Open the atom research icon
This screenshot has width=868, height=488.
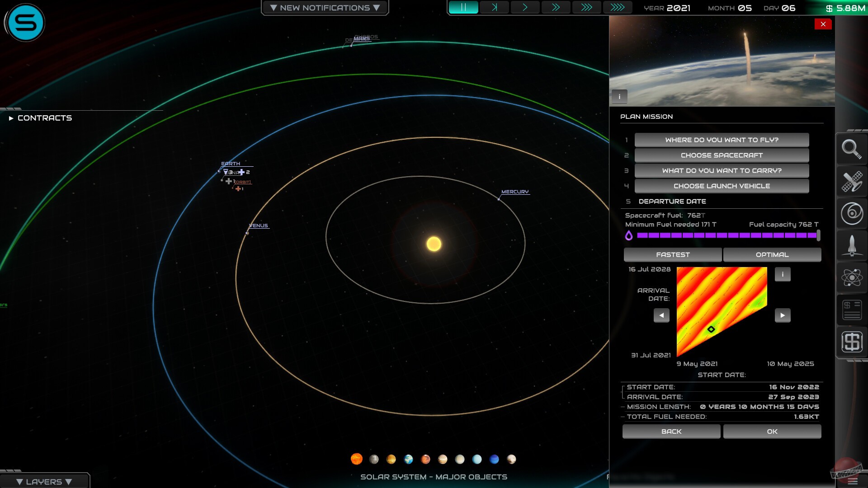pos(852,277)
